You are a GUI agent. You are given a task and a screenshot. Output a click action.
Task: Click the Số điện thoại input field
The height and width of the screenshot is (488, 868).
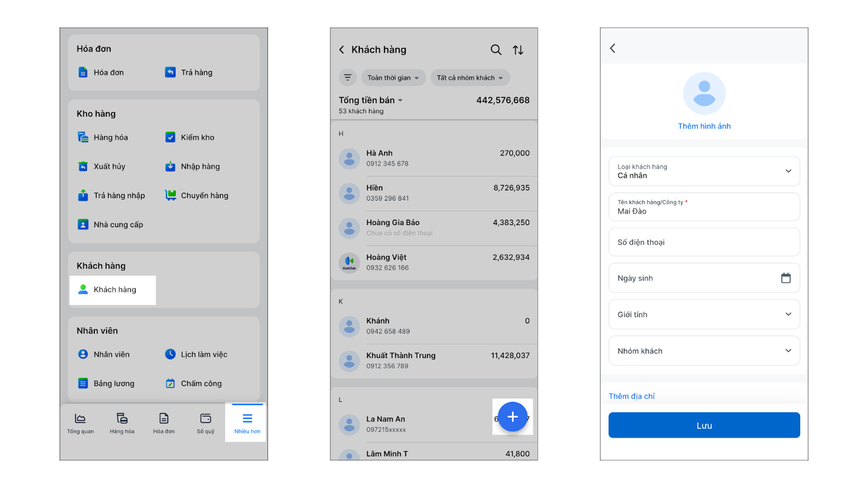[704, 242]
